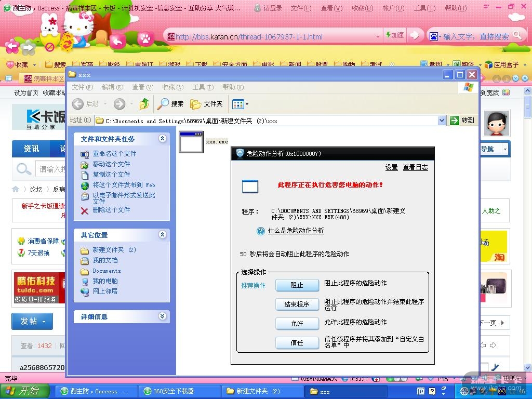The width and height of the screenshot is (532, 399).
Task: Open View Log (查看日志) link
Action: (415, 167)
